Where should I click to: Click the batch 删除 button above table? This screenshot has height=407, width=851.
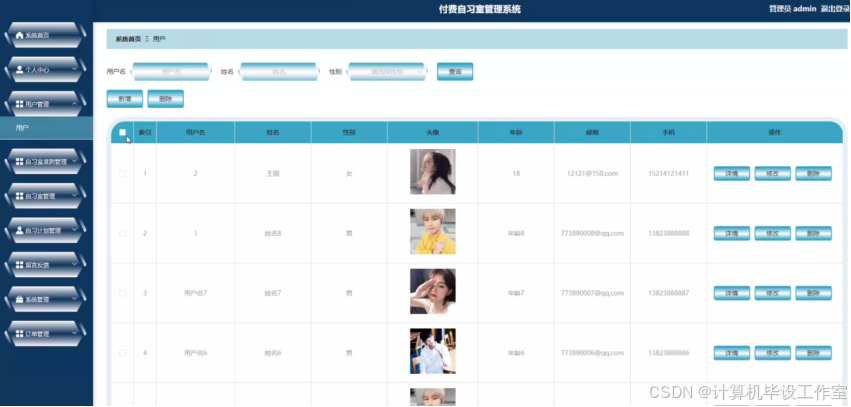click(x=166, y=99)
